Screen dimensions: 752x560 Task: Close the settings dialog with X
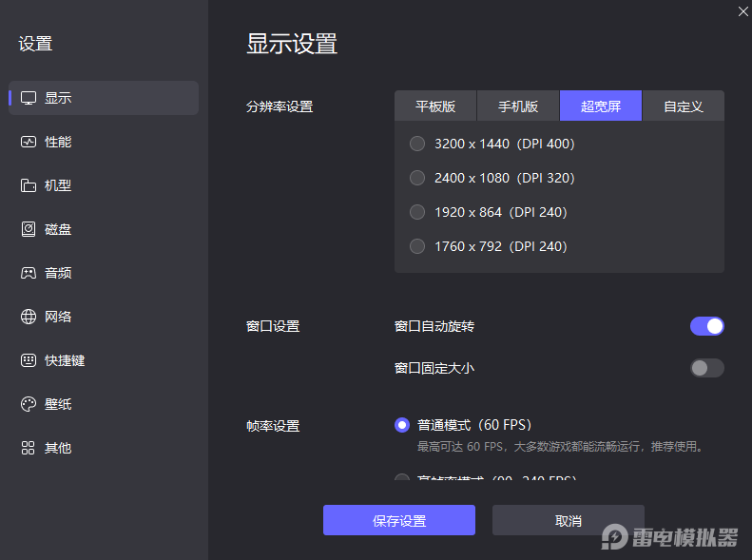tap(742, 11)
